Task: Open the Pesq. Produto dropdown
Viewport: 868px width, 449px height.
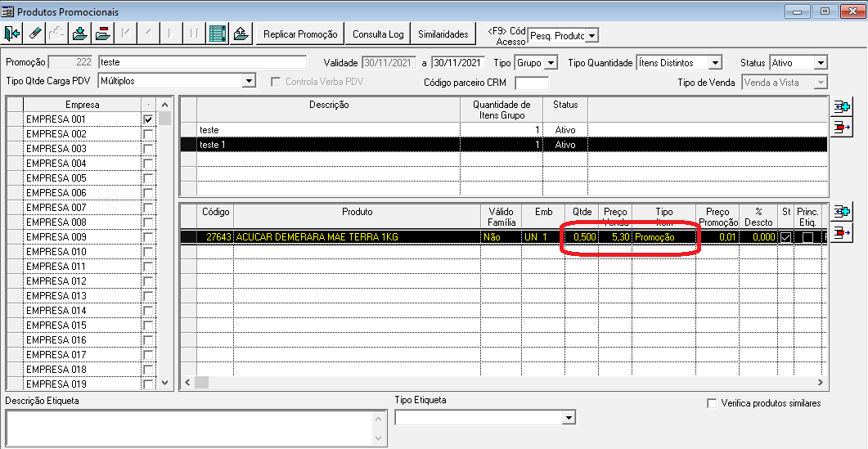Action: tap(591, 35)
